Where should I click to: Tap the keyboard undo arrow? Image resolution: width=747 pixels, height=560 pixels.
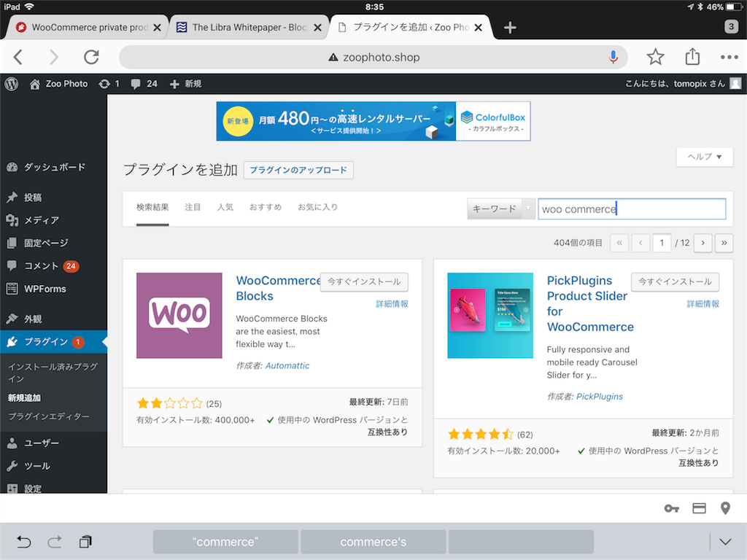(x=23, y=542)
